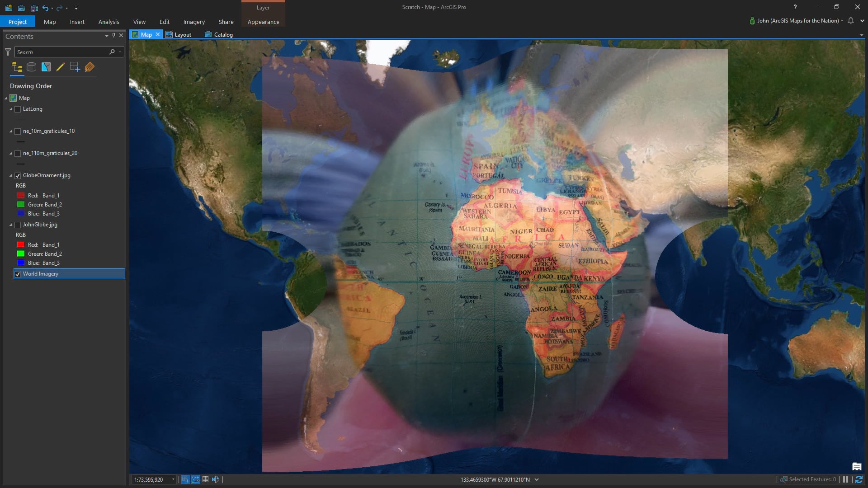Switch to List By Selection view
This screenshot has height=488, width=868.
click(46, 67)
